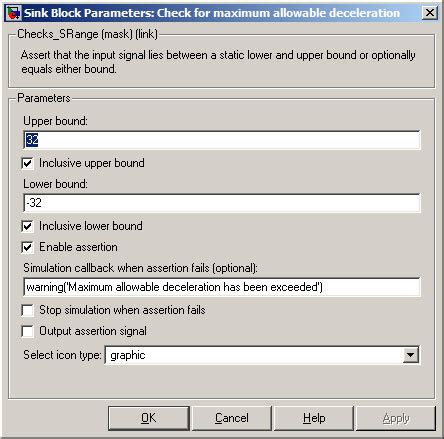Click the Stop simulation when assertion fails label

point(122,310)
